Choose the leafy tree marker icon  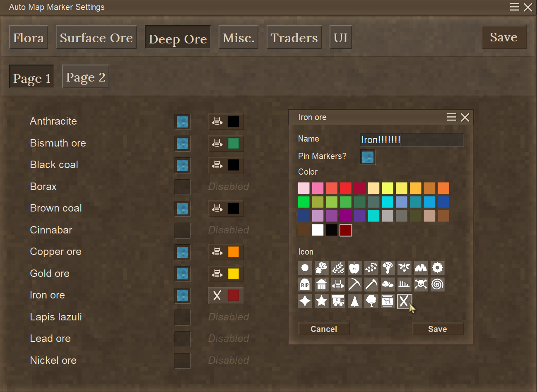[371, 301]
